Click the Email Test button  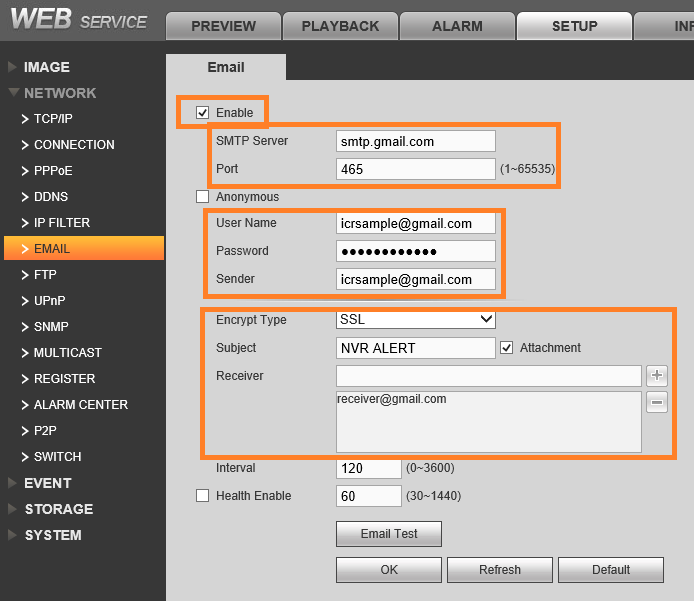[389, 534]
